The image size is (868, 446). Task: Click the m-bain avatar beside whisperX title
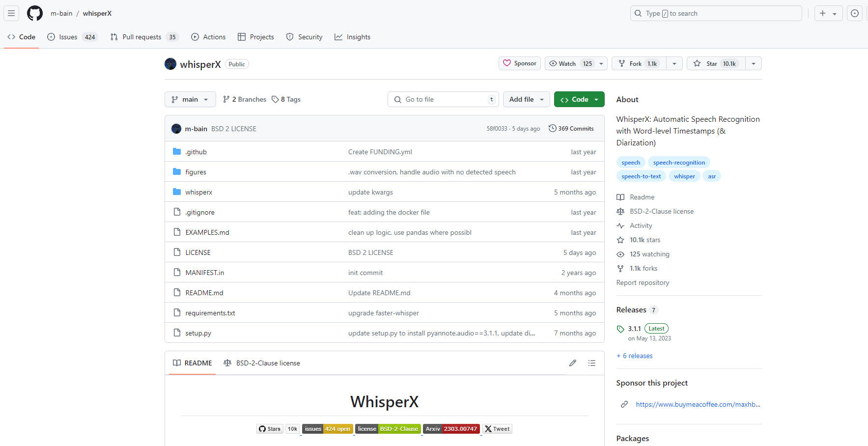coord(170,64)
